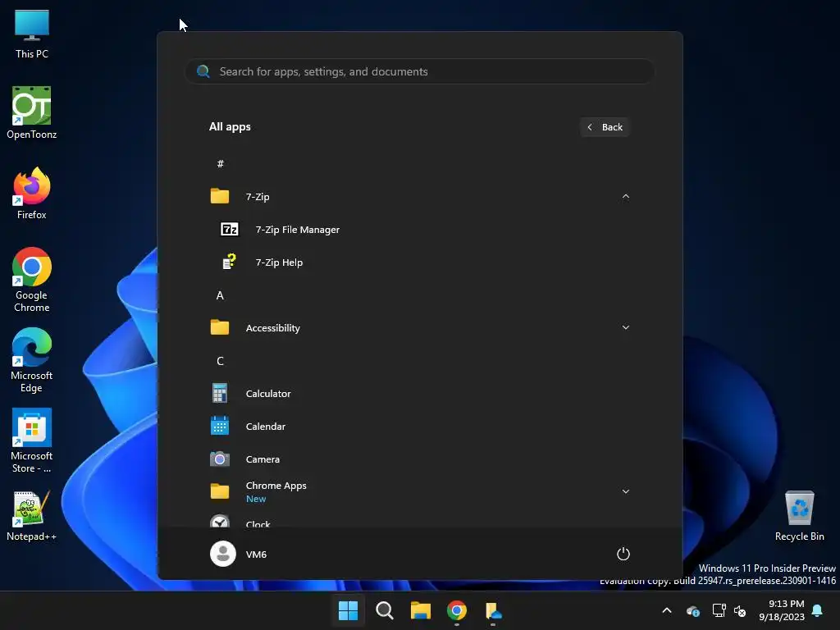The height and width of the screenshot is (630, 840).
Task: Open the last pinned taskbar app icon
Action: (x=493, y=610)
